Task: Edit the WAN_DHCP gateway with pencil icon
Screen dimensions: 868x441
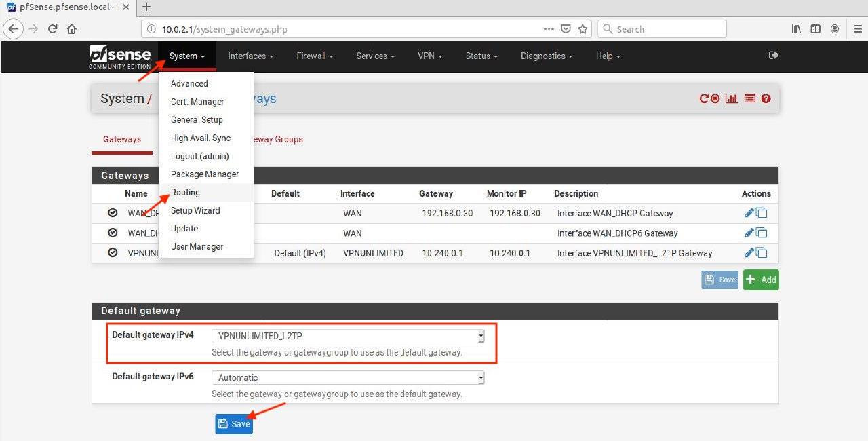Action: click(749, 213)
